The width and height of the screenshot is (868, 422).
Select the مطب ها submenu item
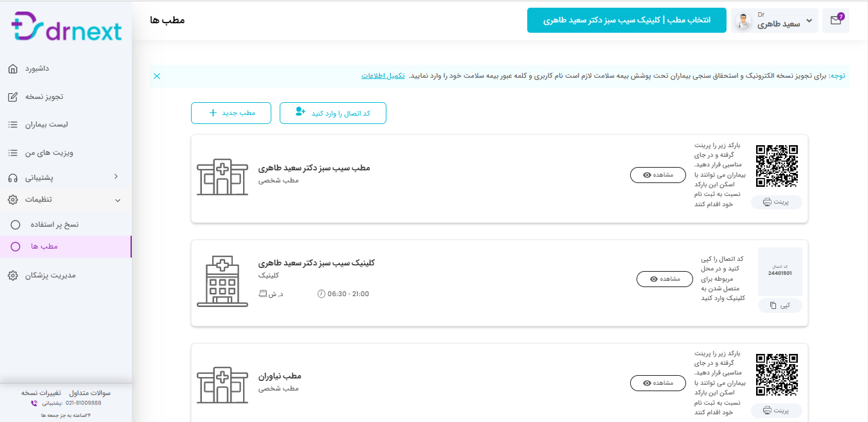(66, 247)
